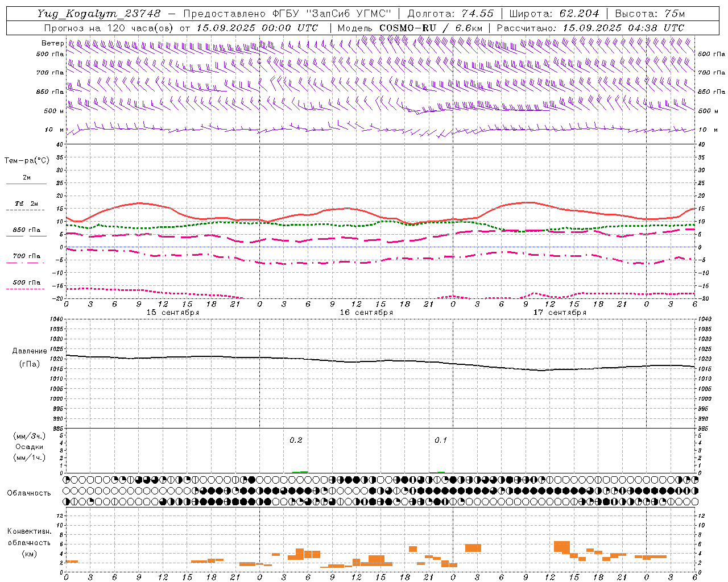Click the (мм/1ч.) precipitation unit label

tap(30, 458)
